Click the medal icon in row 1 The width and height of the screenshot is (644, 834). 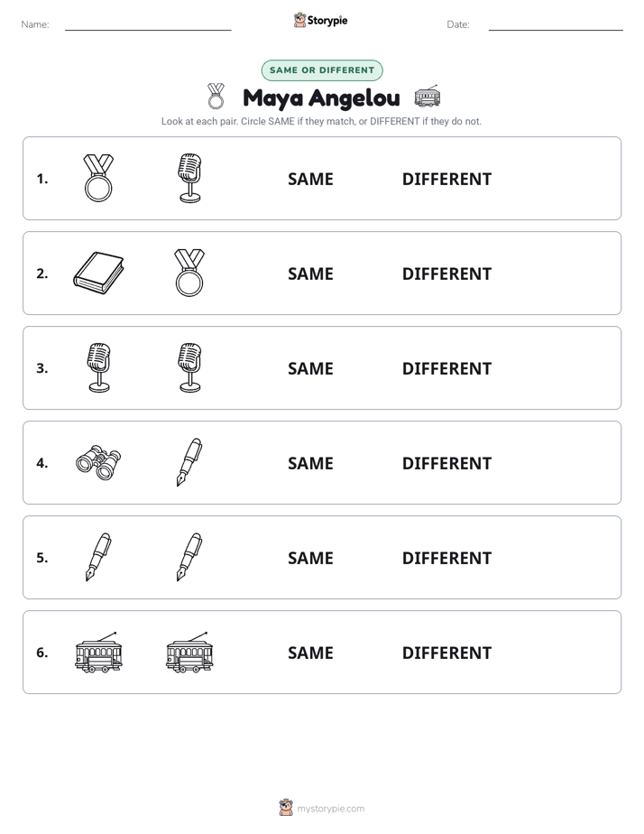coord(99,178)
